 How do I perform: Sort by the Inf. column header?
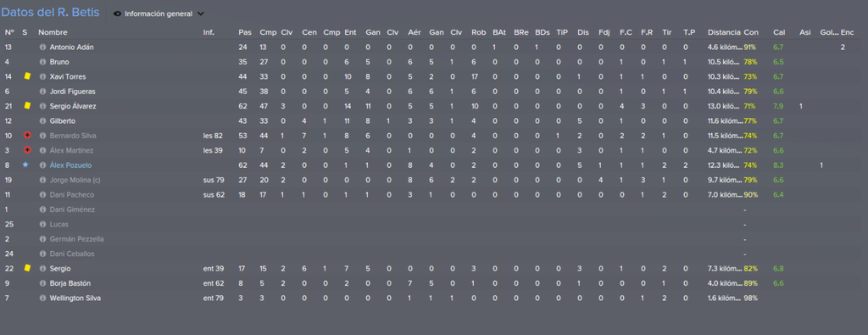click(x=209, y=33)
